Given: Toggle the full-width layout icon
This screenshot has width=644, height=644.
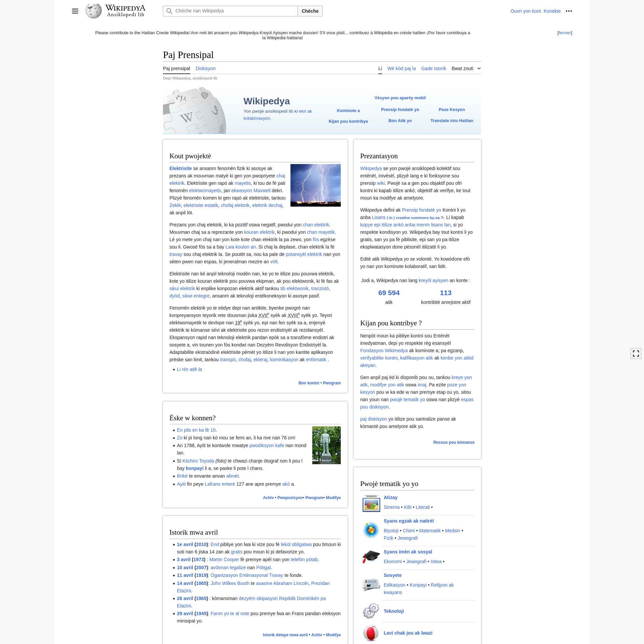Looking at the screenshot, I should (636, 354).
